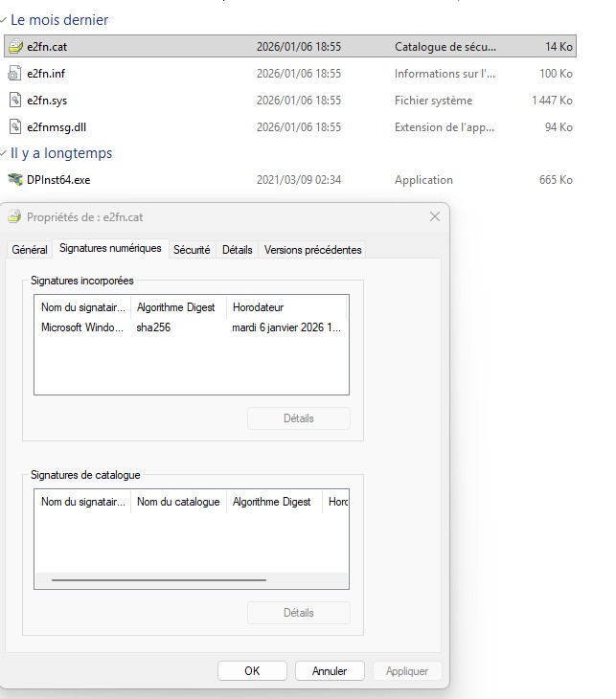Click the properties dialog title bar icon
616x699 pixels.
coord(15,217)
